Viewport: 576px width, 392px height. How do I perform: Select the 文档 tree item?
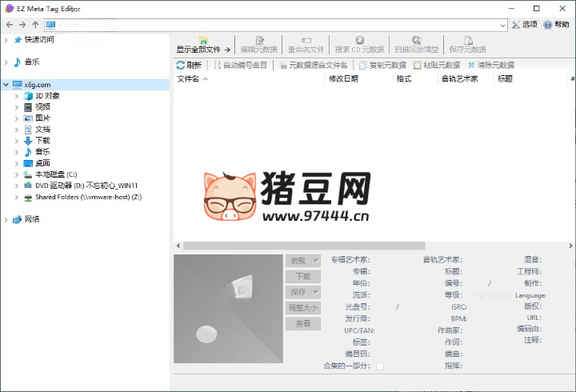42,130
